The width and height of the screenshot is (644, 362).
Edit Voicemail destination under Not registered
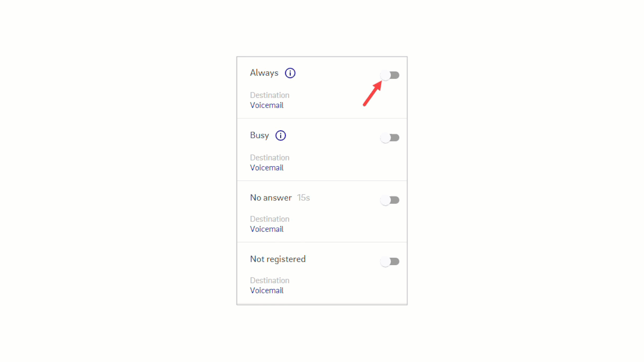click(x=267, y=291)
